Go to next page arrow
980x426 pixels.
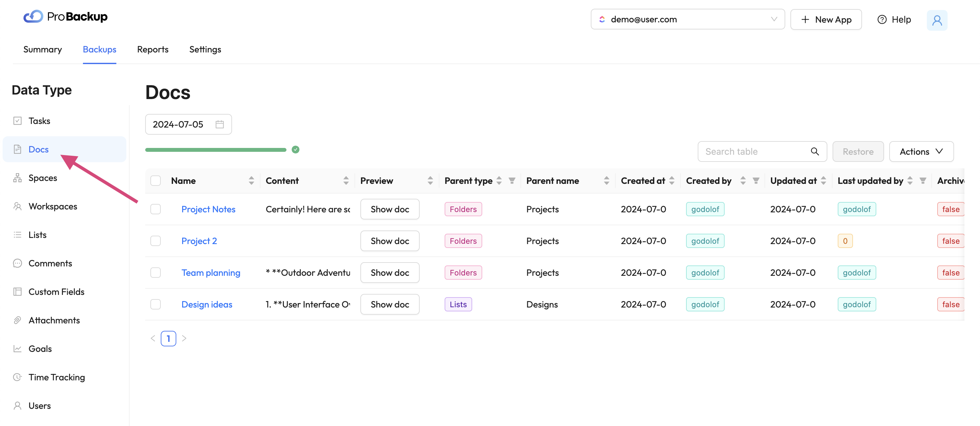[x=184, y=338]
